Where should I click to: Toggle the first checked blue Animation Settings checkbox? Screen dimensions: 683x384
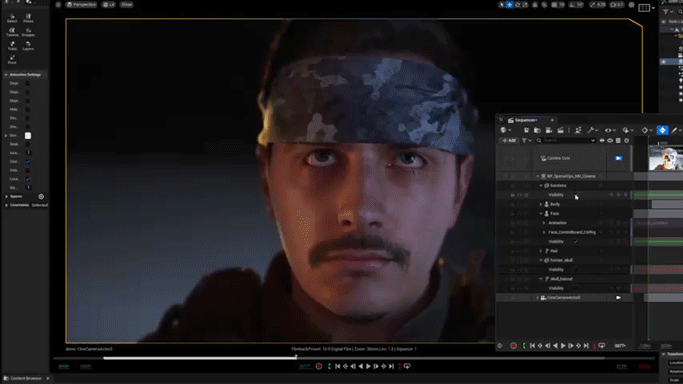point(27,162)
